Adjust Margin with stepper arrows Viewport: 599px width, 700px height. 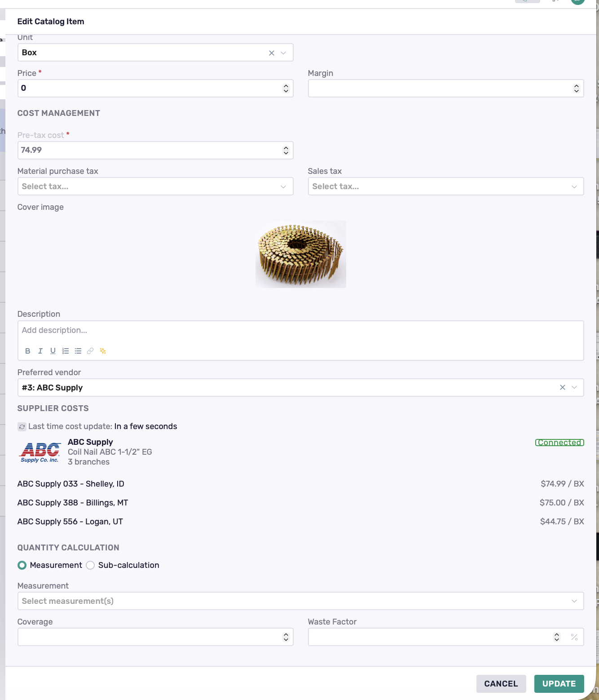point(577,89)
